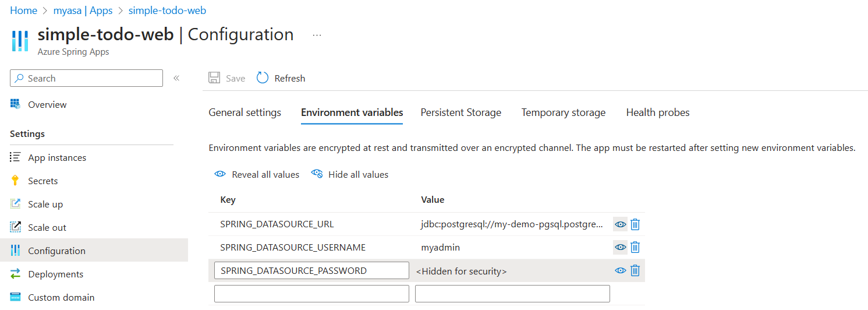Open Secrets via the key icon
Image resolution: width=868 pixels, height=310 pixels.
16,181
